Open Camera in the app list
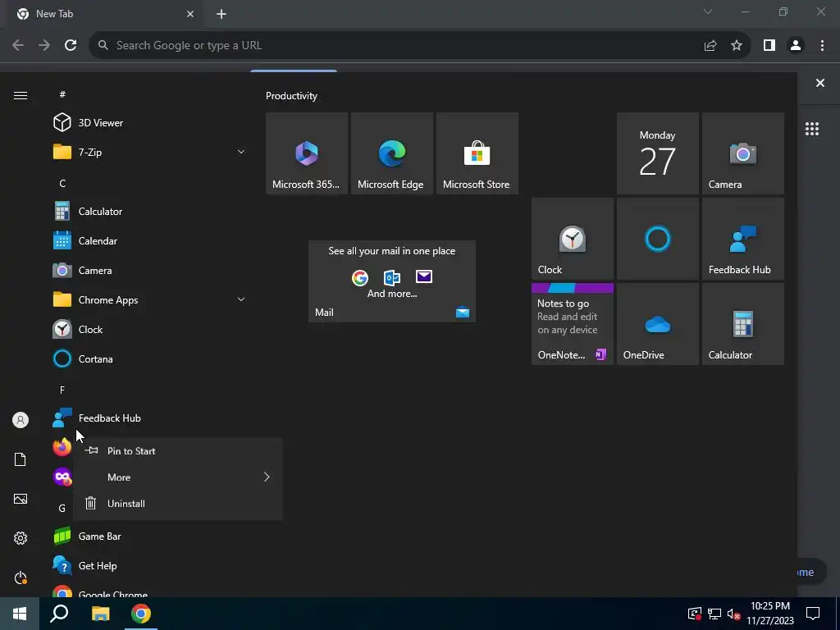 pos(149,270)
